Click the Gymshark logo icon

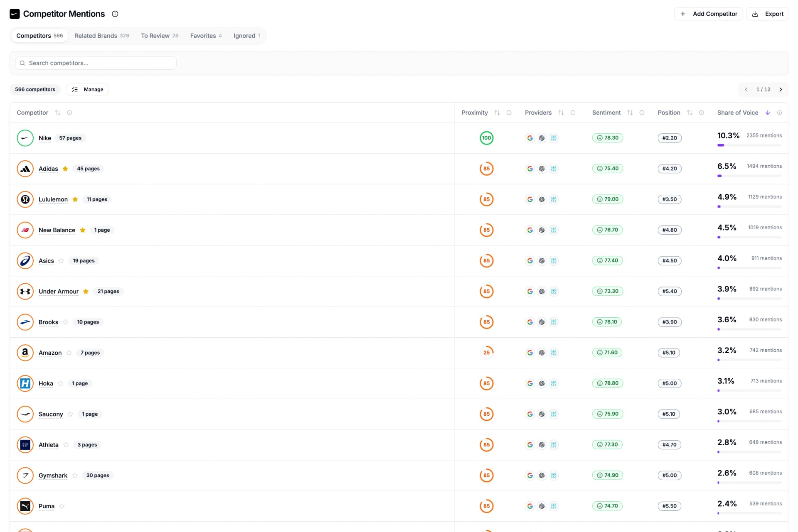point(25,476)
